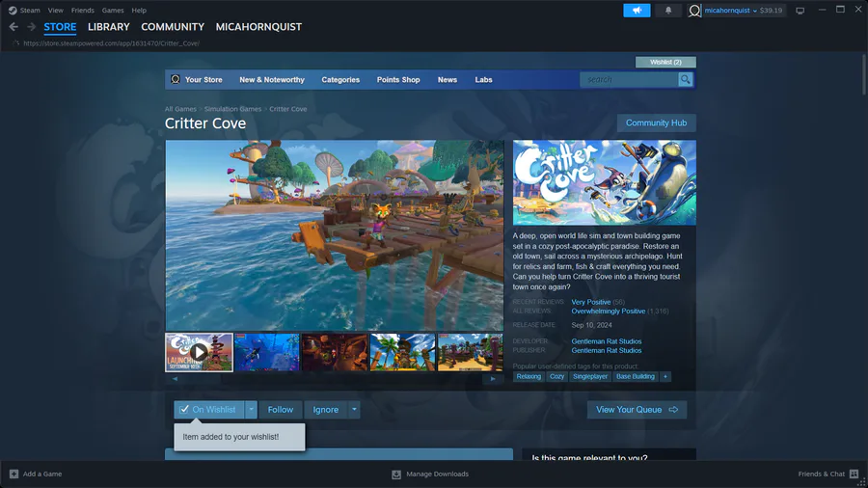Image resolution: width=868 pixels, height=488 pixels.
Task: Add more tags with plus button
Action: point(665,376)
